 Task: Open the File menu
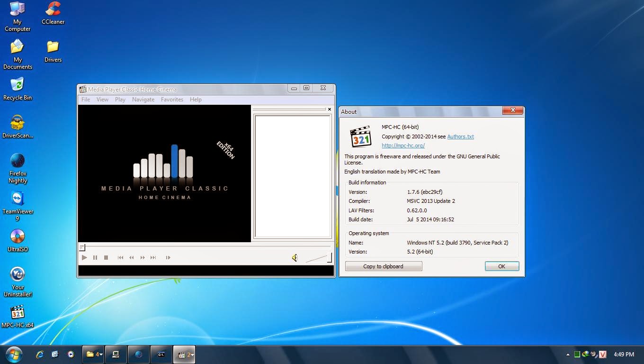86,100
